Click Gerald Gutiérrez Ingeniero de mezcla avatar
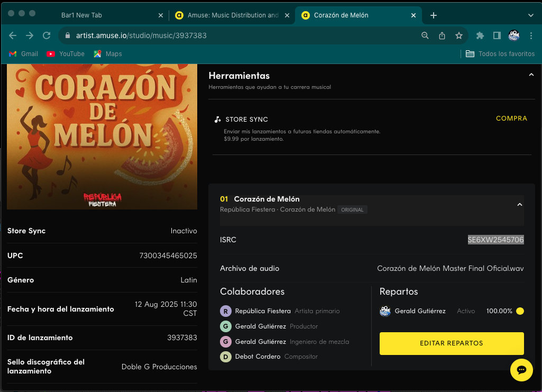542x392 pixels. coord(226,342)
